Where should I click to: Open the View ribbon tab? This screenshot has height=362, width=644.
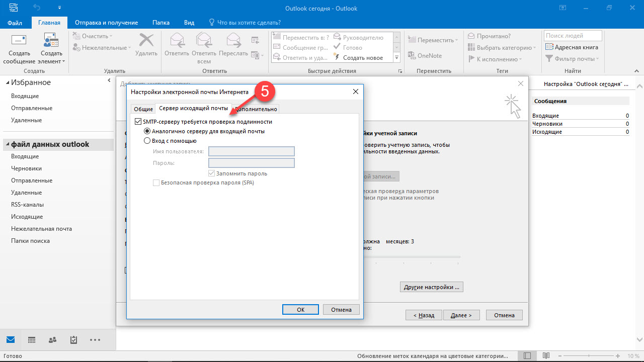point(189,23)
